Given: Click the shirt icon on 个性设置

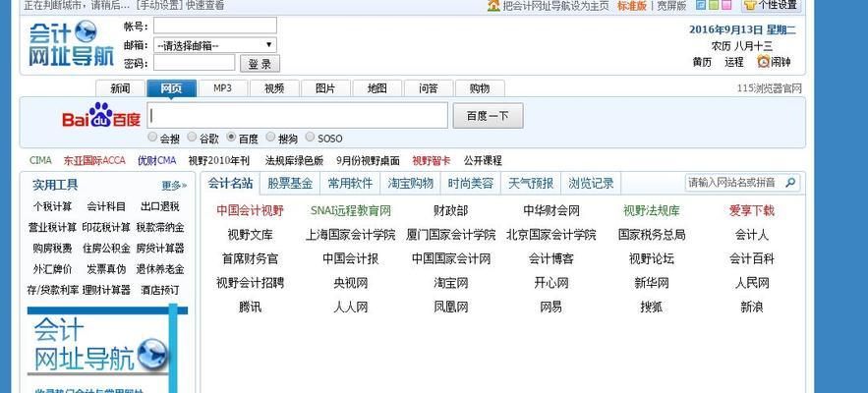Looking at the screenshot, I should click(750, 5).
